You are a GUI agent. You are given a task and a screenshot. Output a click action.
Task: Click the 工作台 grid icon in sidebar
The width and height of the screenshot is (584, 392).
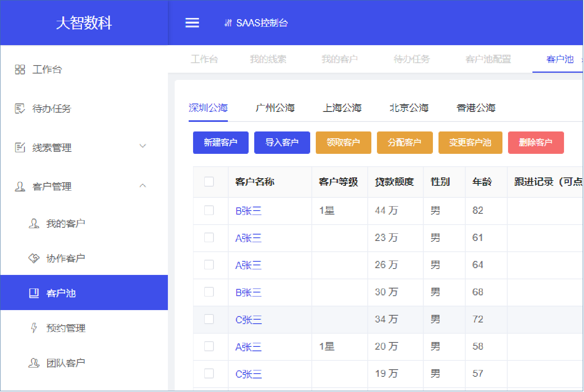coord(20,70)
